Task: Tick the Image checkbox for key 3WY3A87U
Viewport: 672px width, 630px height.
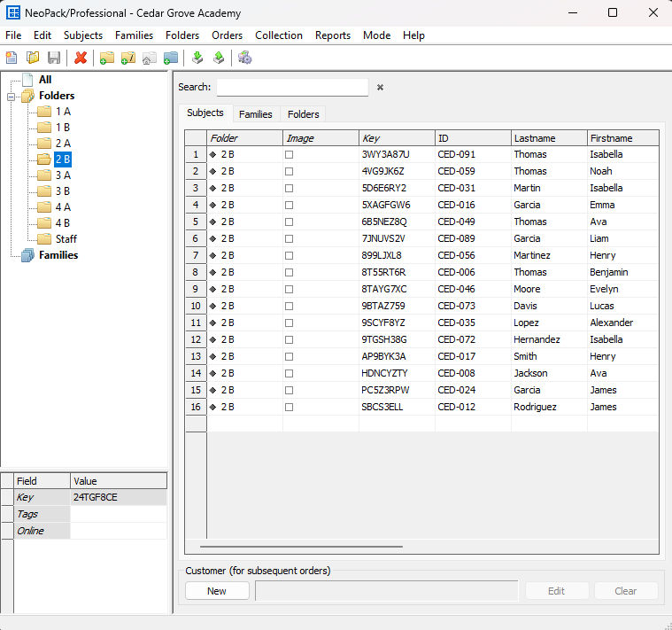Action: (289, 154)
